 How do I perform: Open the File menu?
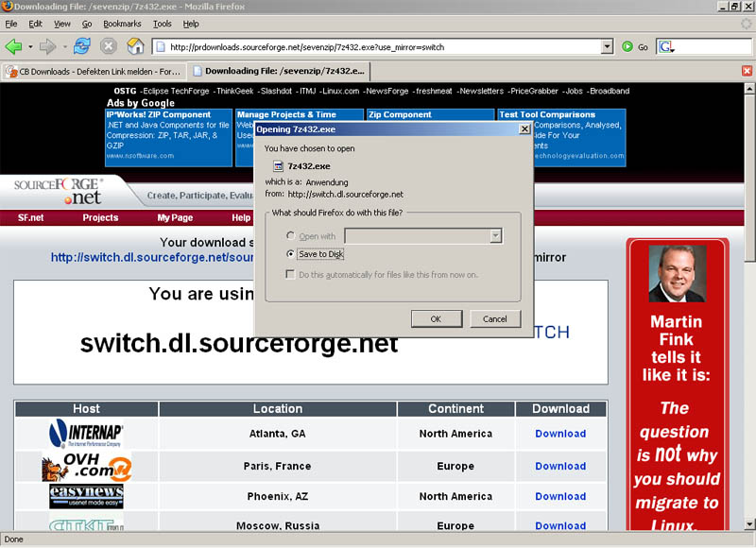click(x=11, y=24)
